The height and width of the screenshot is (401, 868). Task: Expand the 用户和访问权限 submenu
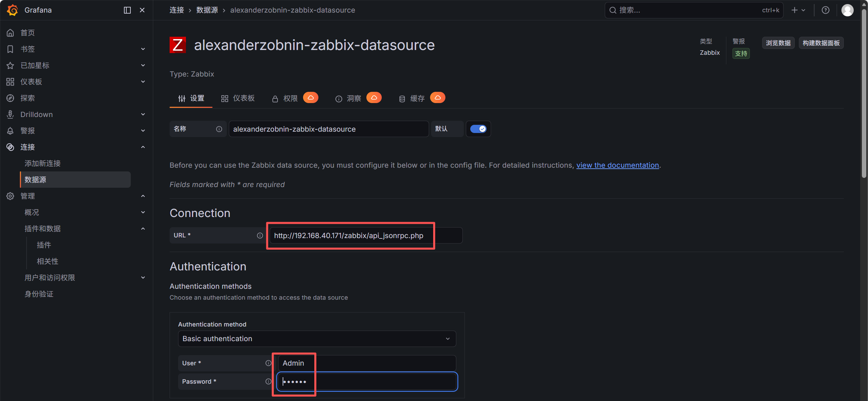tap(143, 278)
